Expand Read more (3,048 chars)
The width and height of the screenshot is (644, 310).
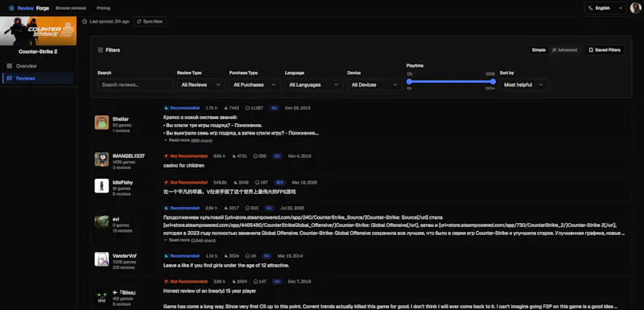(x=189, y=240)
